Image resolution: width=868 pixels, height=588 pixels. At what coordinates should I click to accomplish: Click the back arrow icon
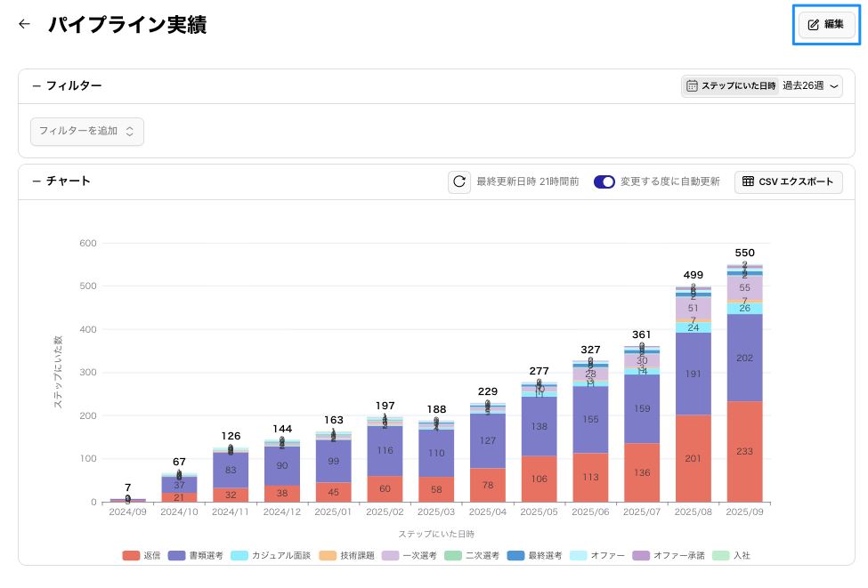(24, 25)
